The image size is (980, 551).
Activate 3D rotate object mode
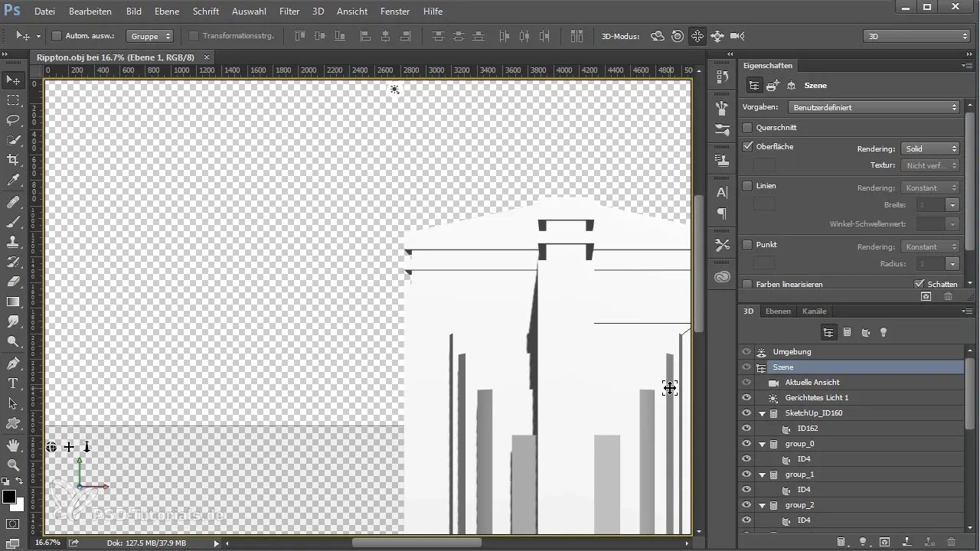(x=657, y=36)
